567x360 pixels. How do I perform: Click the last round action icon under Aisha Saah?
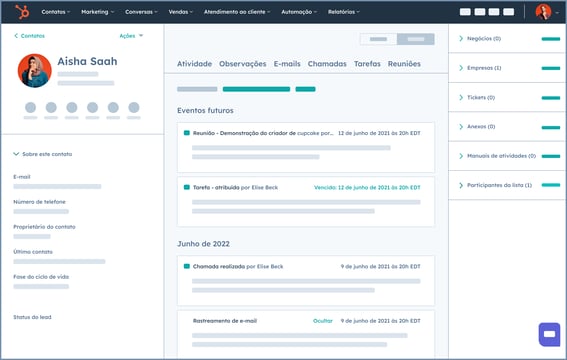point(134,107)
